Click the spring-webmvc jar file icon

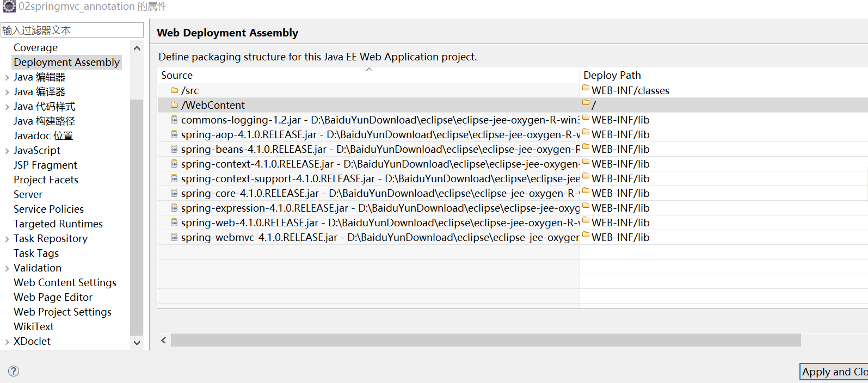(174, 237)
